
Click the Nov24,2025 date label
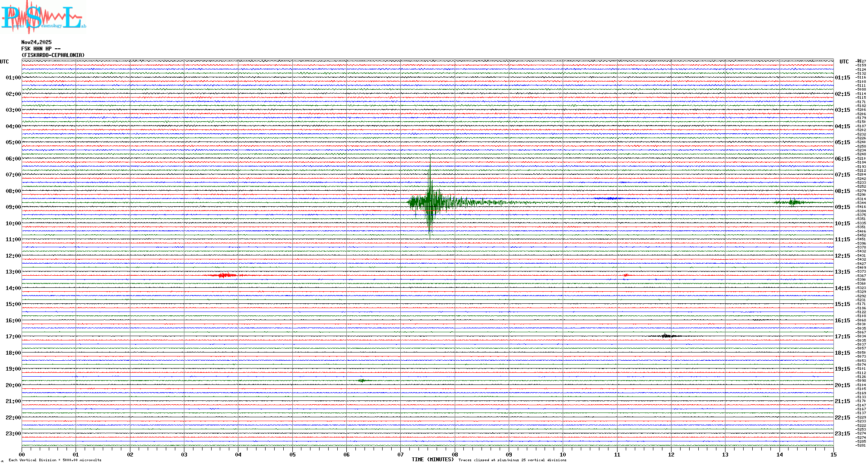36,42
